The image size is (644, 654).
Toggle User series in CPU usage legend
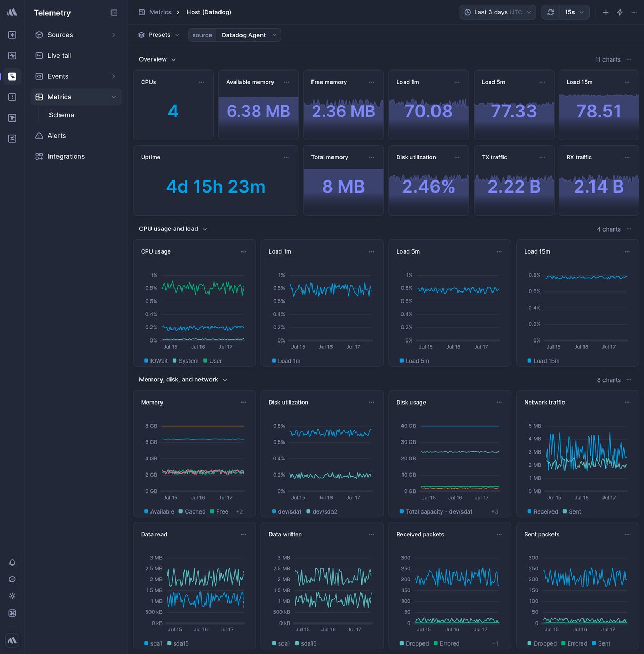[213, 361]
